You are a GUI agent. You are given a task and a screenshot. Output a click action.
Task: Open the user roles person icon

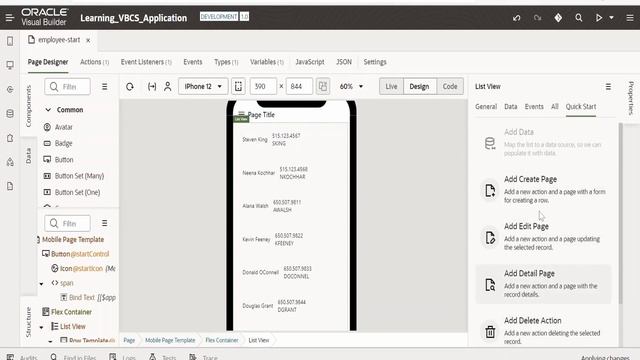[x=168, y=87]
